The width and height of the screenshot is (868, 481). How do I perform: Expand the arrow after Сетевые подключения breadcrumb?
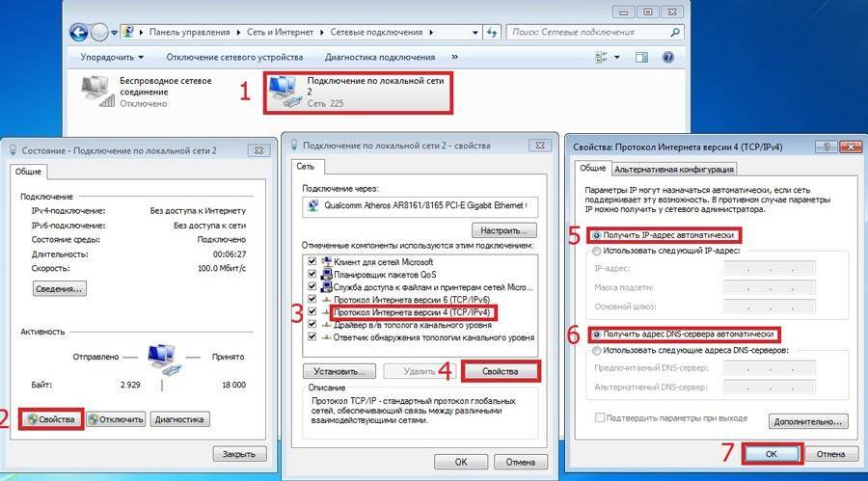pyautogui.click(x=431, y=33)
